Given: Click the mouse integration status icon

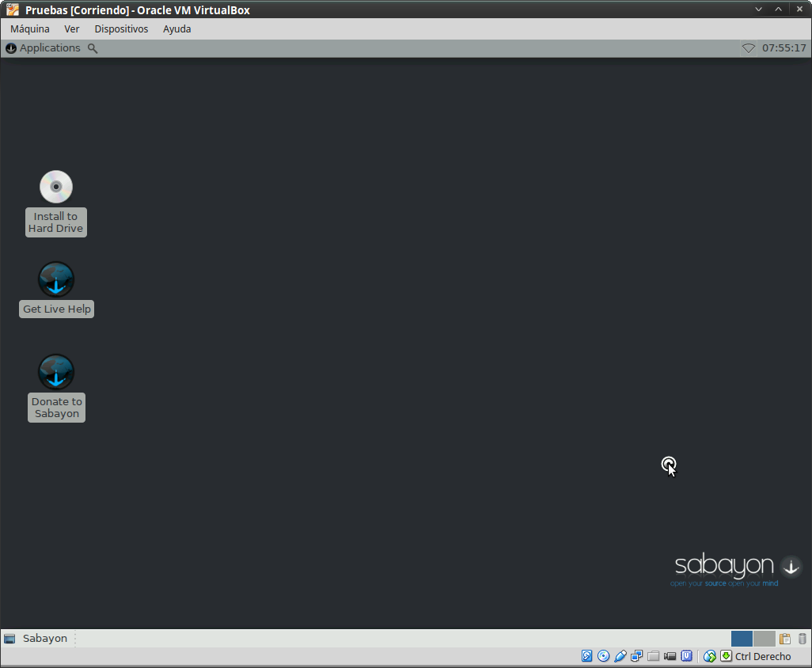Looking at the screenshot, I should (710, 656).
